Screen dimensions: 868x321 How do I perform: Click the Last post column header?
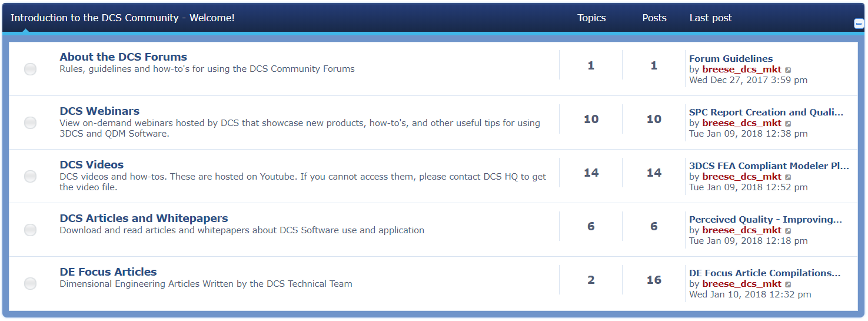point(711,18)
